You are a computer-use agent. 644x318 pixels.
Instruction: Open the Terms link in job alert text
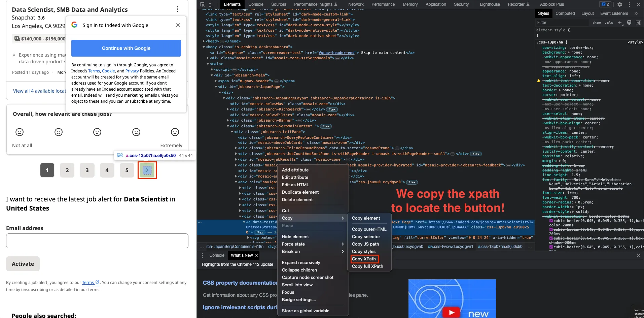pyautogui.click(x=91, y=283)
